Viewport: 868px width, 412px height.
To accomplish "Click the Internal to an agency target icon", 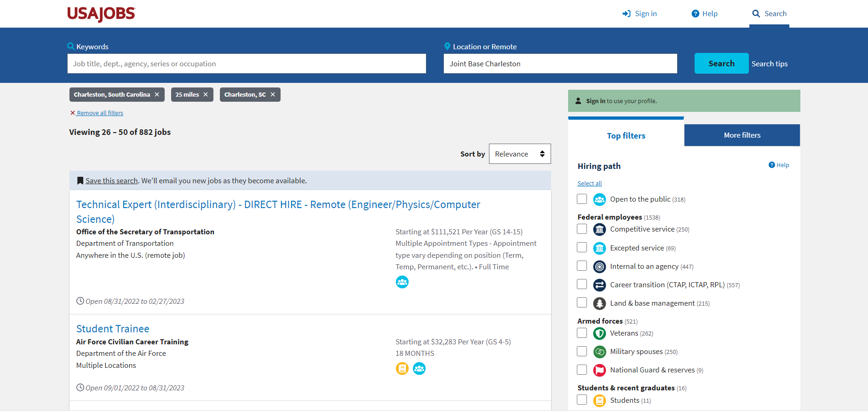I will [599, 267].
